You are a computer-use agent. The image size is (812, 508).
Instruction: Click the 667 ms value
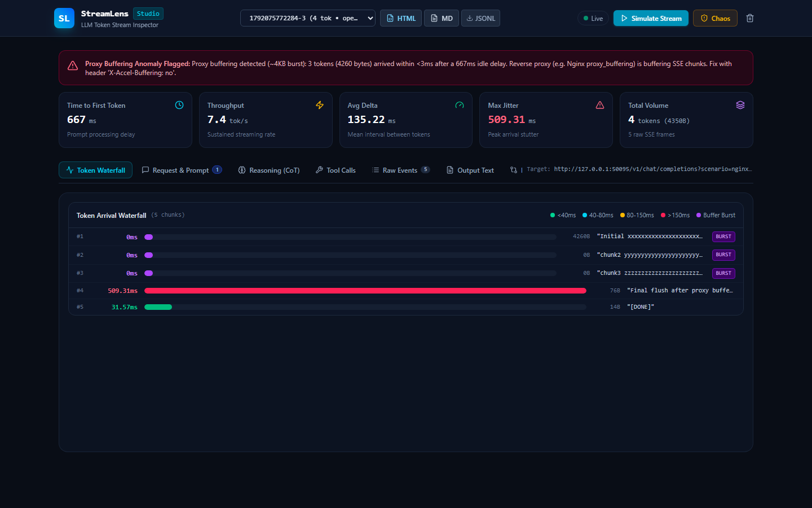click(x=82, y=120)
